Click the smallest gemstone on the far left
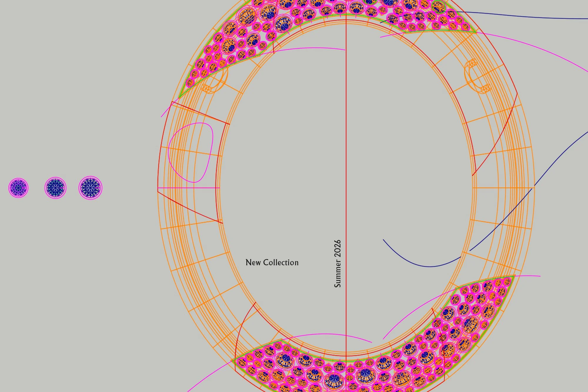The image size is (588, 392). (x=18, y=188)
